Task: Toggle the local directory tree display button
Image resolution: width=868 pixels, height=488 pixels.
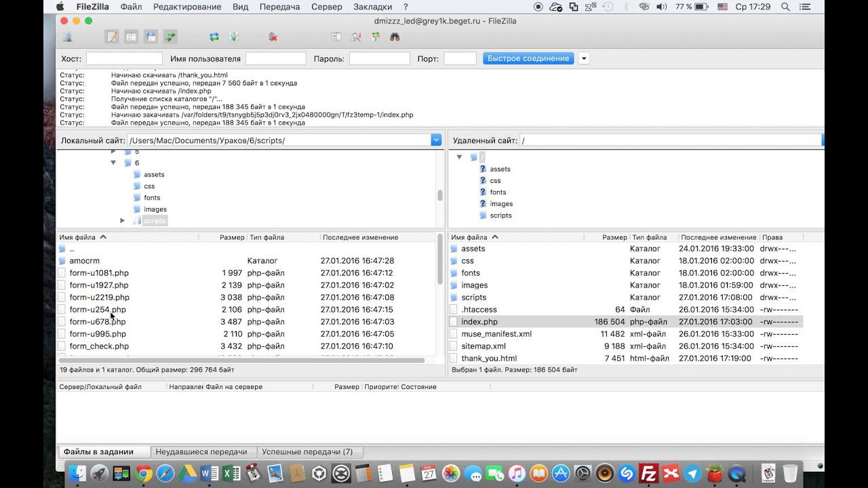Action: [x=132, y=37]
